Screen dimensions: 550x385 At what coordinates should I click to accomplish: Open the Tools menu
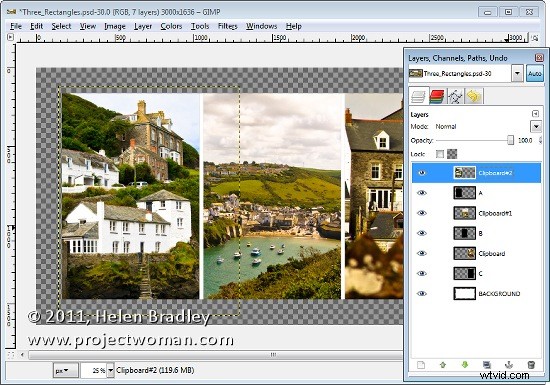click(x=200, y=26)
